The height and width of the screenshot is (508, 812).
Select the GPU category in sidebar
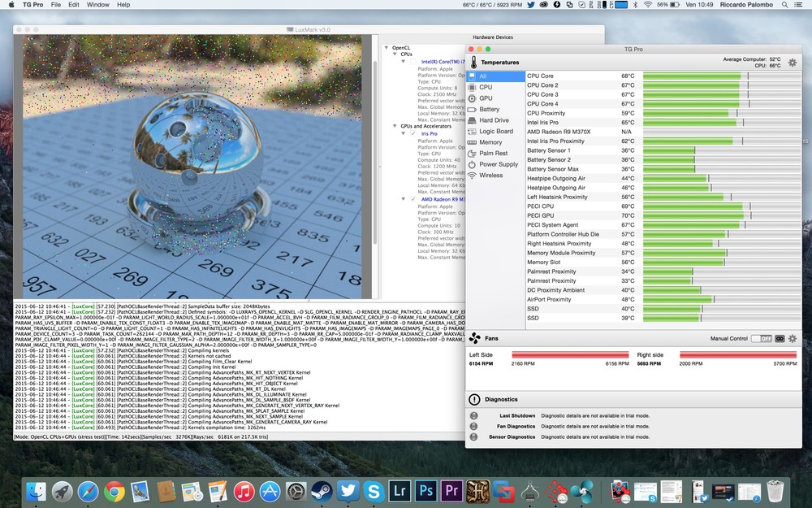click(x=486, y=98)
